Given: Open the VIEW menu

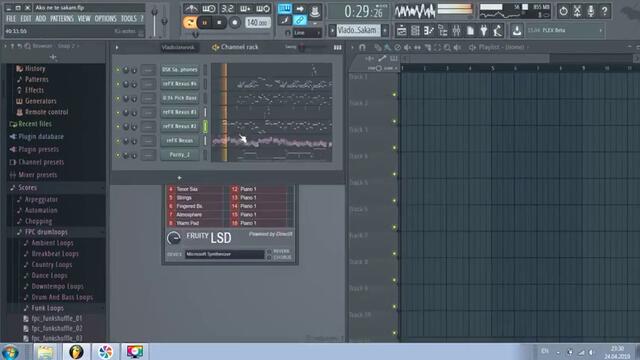Looking at the screenshot, I should click(x=84, y=19).
